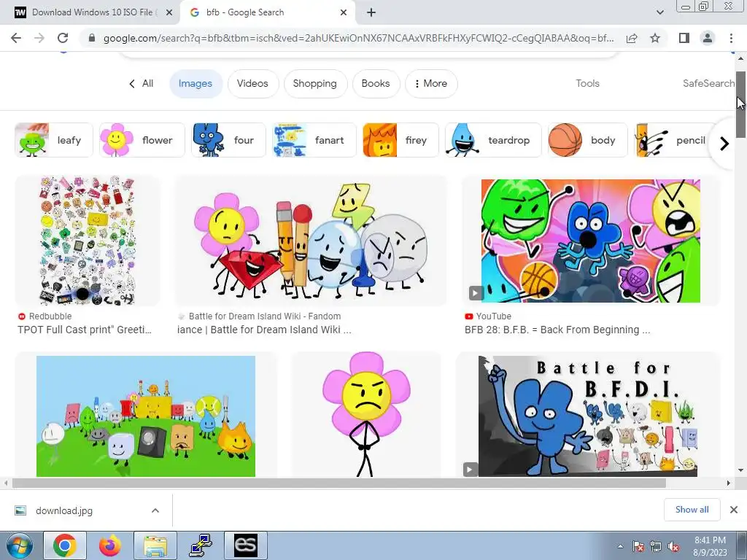747x560 pixels.
Task: Open tab search dropdown arrow
Action: pos(659,13)
